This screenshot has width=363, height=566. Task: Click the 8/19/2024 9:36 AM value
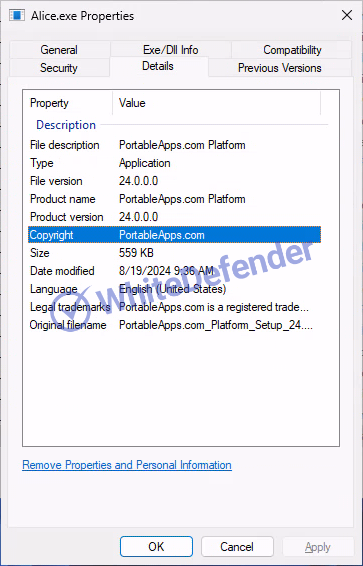pyautogui.click(x=166, y=271)
